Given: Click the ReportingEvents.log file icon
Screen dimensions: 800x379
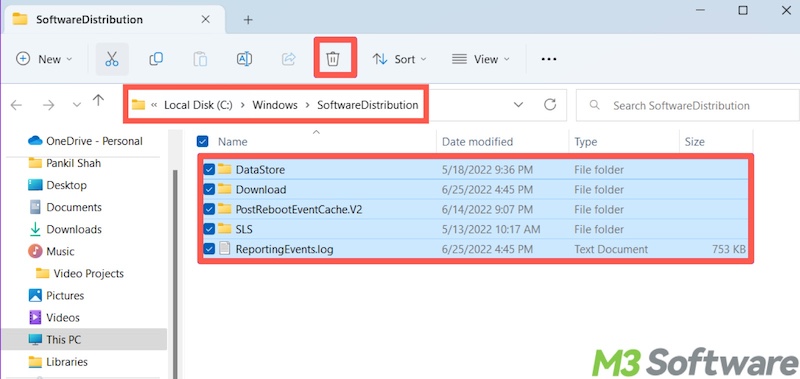Looking at the screenshot, I should tap(224, 249).
